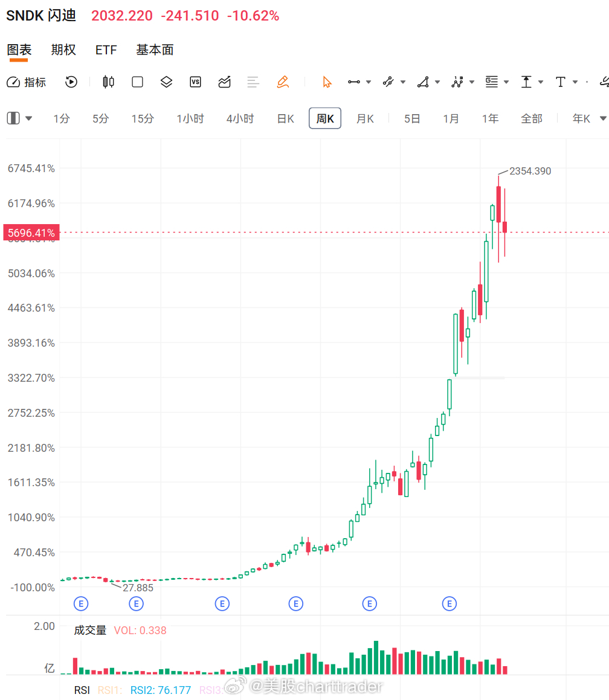
Task: Select the Fibonacci levels tool
Action: (x=492, y=82)
